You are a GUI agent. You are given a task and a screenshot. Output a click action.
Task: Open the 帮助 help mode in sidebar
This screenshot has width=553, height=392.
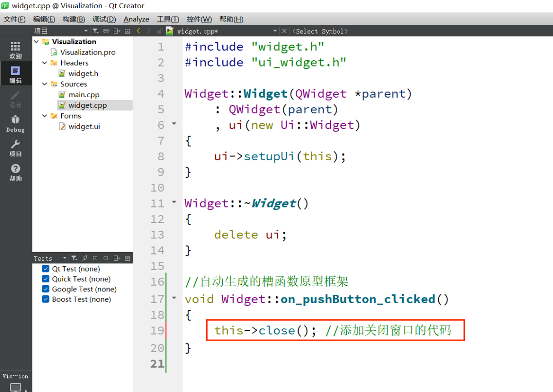[x=16, y=172]
